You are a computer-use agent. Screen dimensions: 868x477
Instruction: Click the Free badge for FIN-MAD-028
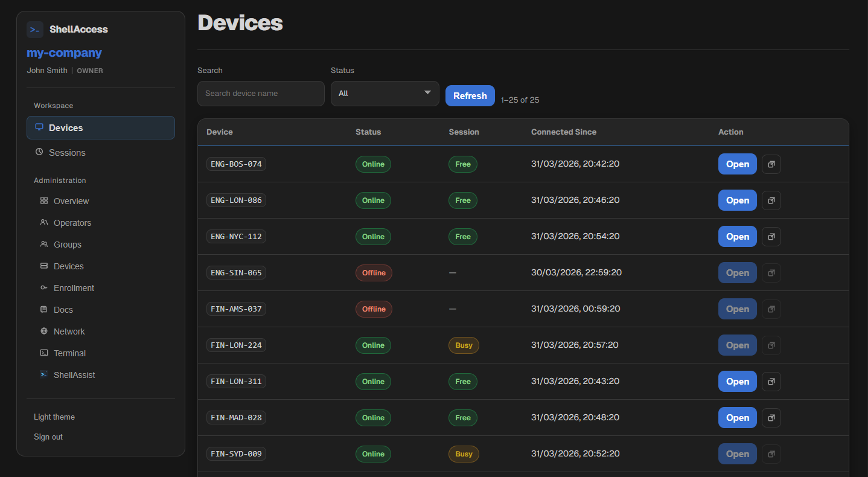(463, 418)
